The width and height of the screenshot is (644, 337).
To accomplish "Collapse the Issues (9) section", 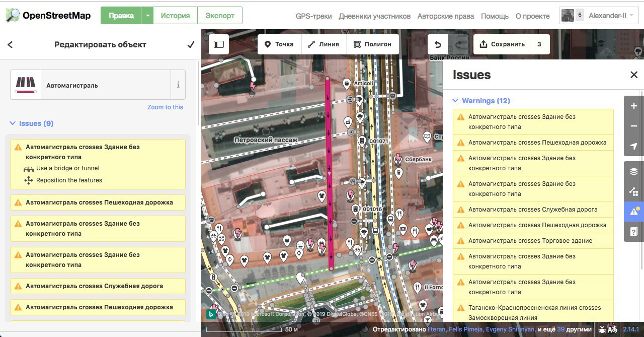I will point(32,123).
